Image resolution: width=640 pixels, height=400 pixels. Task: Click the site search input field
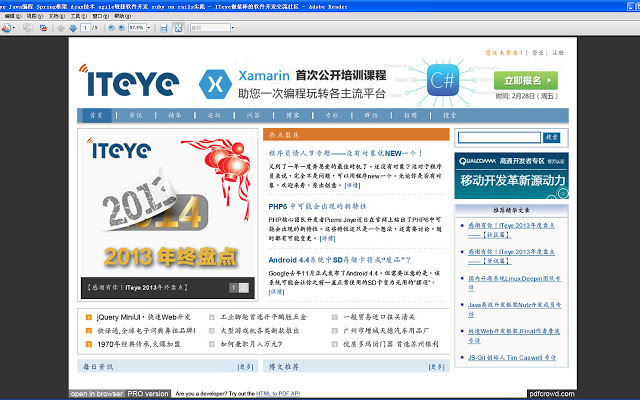(499, 138)
